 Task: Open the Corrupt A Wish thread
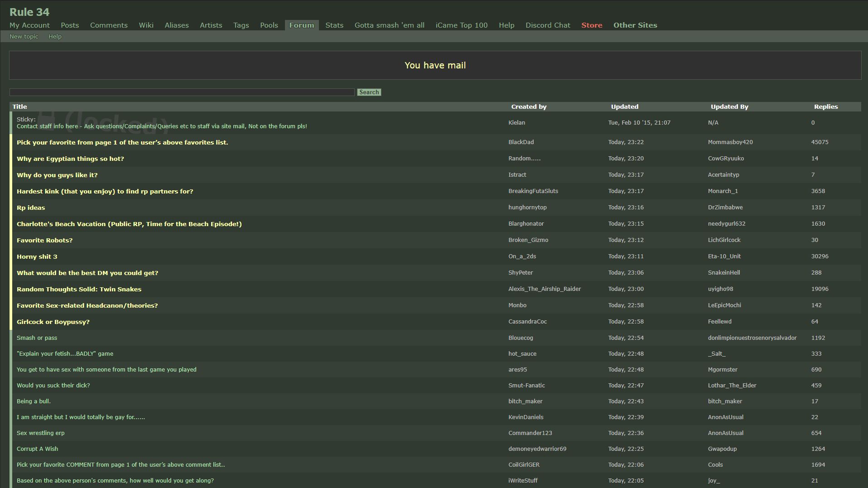click(37, 449)
